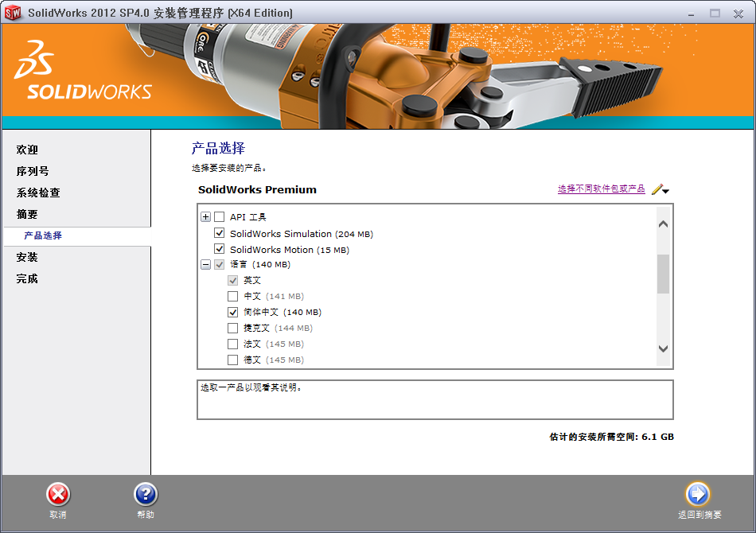This screenshot has height=533, width=756.
Task: Check the 法文 (145 MB) language
Action: [x=233, y=344]
